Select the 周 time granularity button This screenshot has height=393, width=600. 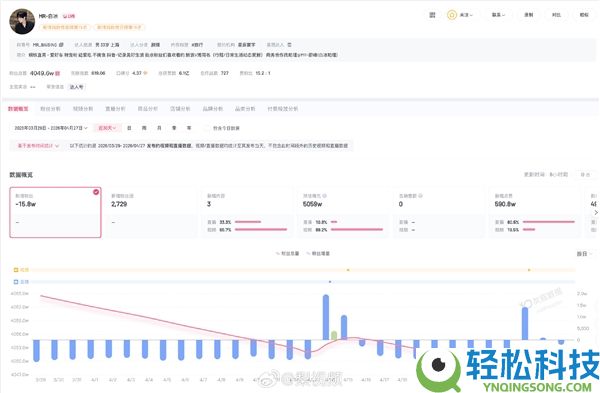[144, 128]
